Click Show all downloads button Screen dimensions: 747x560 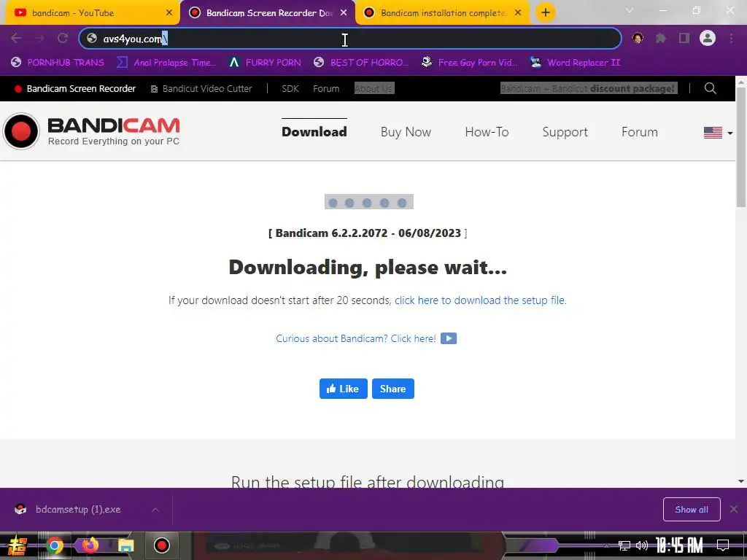point(692,510)
